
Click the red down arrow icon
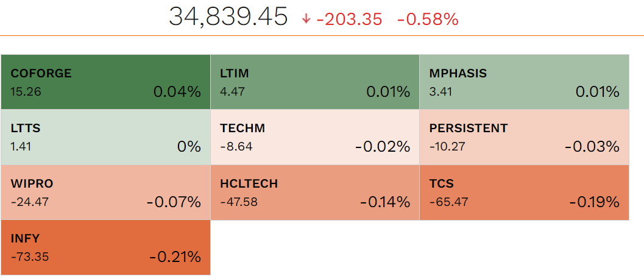coord(306,19)
